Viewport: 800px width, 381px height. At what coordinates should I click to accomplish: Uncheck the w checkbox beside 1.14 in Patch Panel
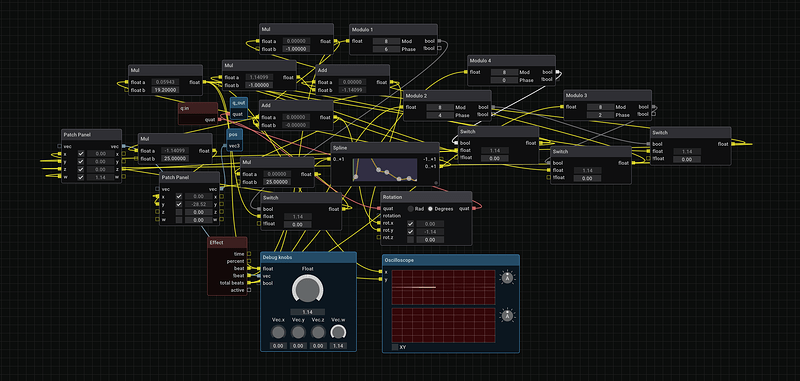[x=81, y=177]
